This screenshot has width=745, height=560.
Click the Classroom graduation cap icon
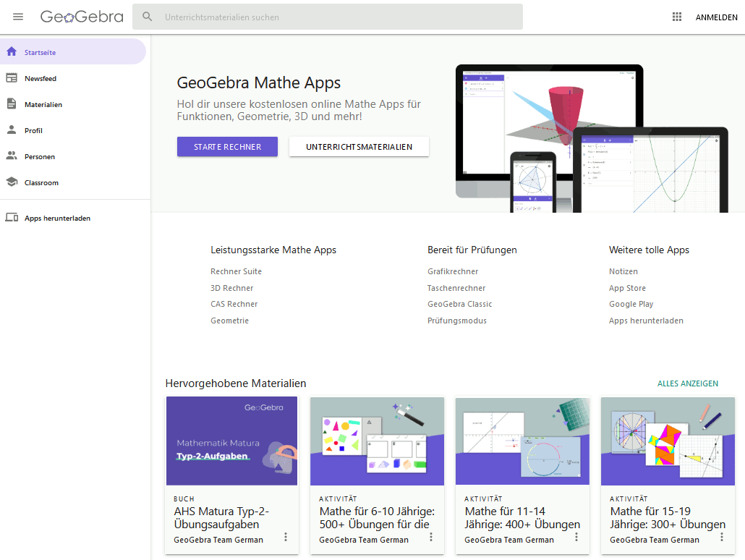tap(12, 182)
